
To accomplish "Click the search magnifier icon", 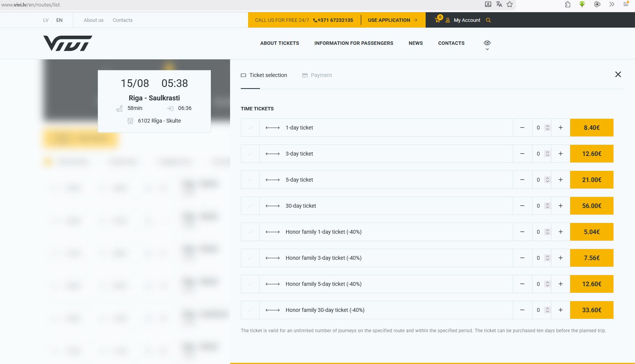I will [x=488, y=20].
